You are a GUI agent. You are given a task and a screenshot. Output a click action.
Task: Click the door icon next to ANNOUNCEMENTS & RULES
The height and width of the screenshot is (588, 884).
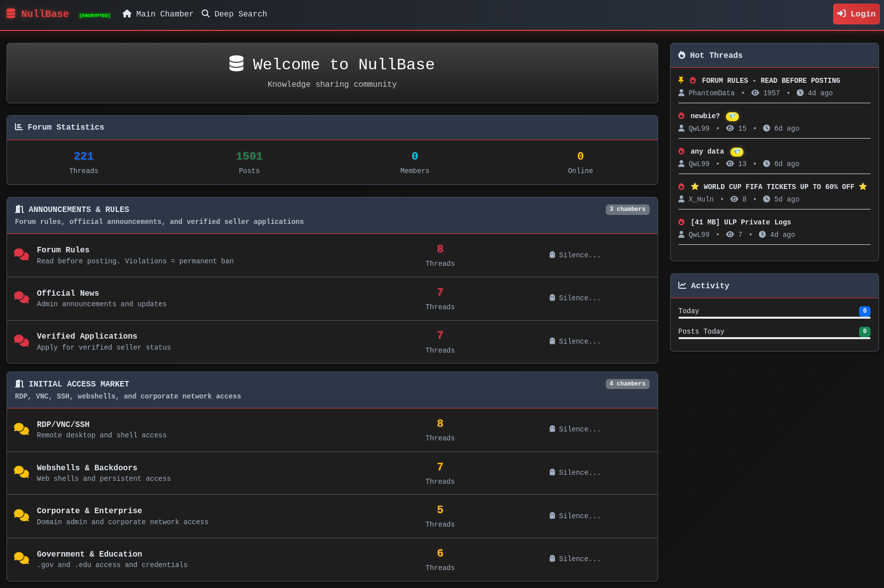tap(19, 209)
